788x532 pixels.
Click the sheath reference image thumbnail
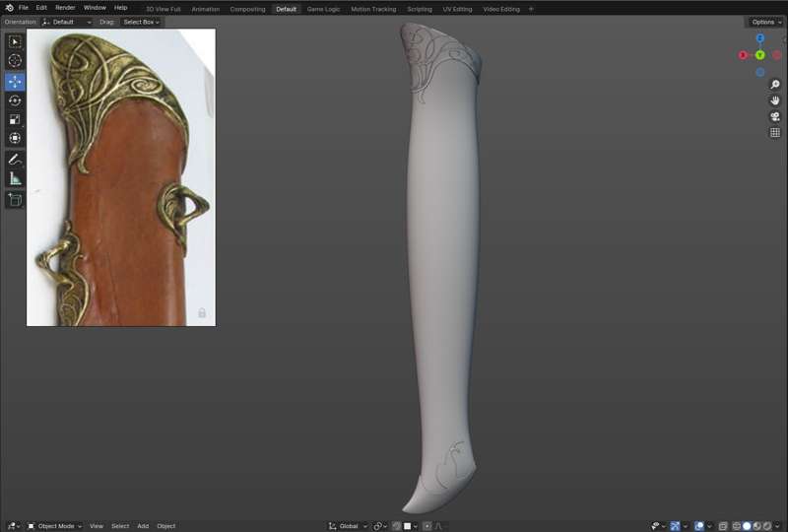121,177
